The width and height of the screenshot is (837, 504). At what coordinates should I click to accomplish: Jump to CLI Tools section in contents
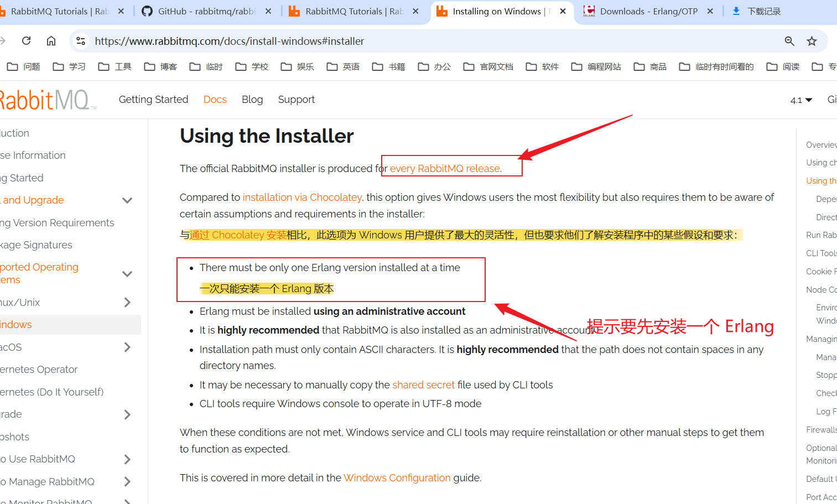pyautogui.click(x=822, y=253)
